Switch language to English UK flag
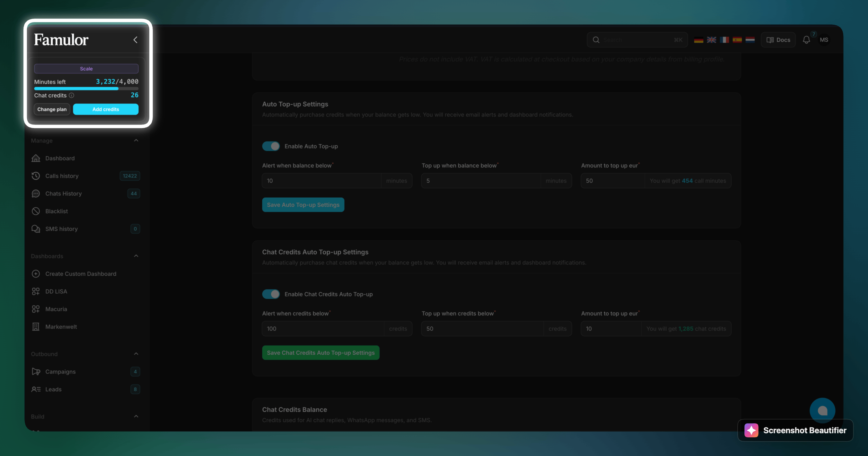Image resolution: width=868 pixels, height=456 pixels. (711, 40)
